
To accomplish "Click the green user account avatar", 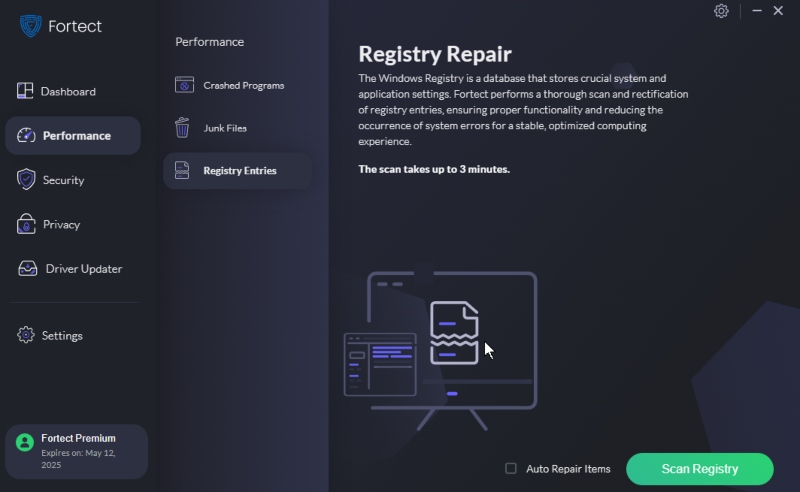I will (x=24, y=442).
